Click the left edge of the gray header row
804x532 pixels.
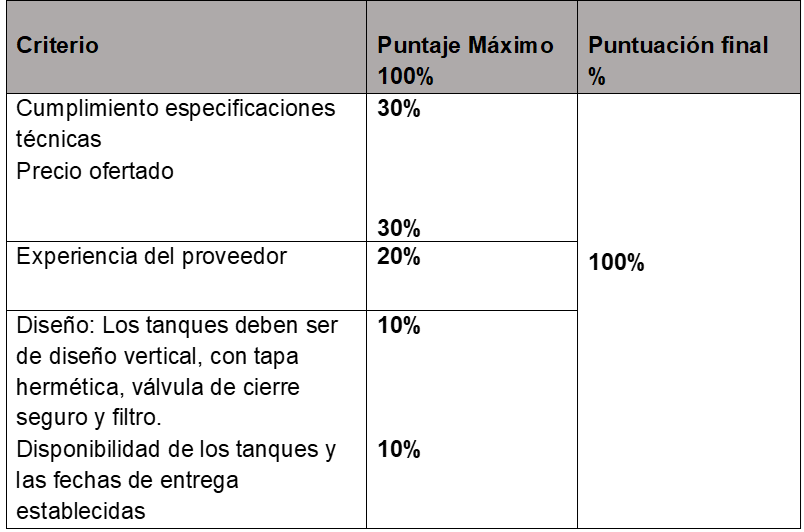coord(8,48)
